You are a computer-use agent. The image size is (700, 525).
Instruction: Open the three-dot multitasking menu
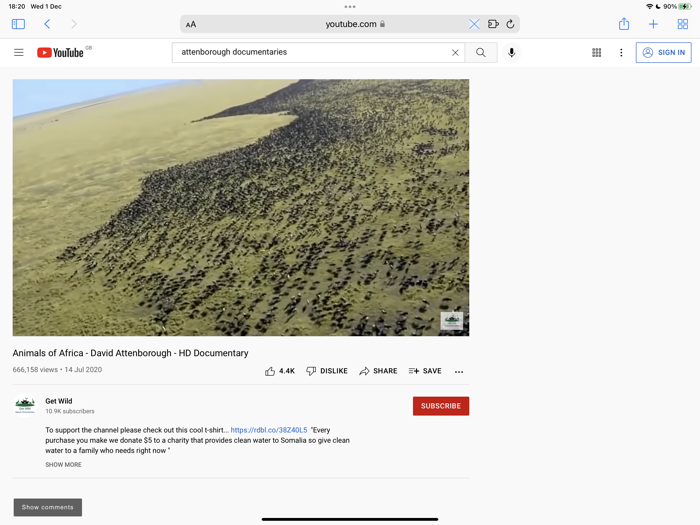click(x=350, y=7)
